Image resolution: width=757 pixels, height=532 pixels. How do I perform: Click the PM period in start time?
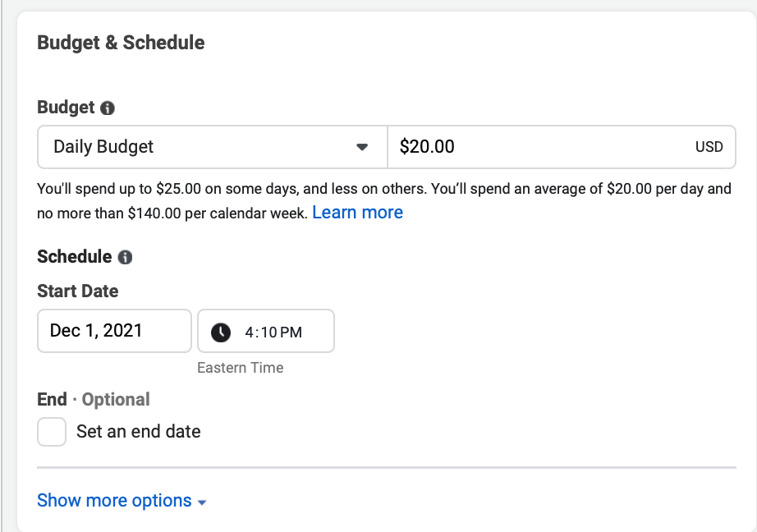pos(291,332)
